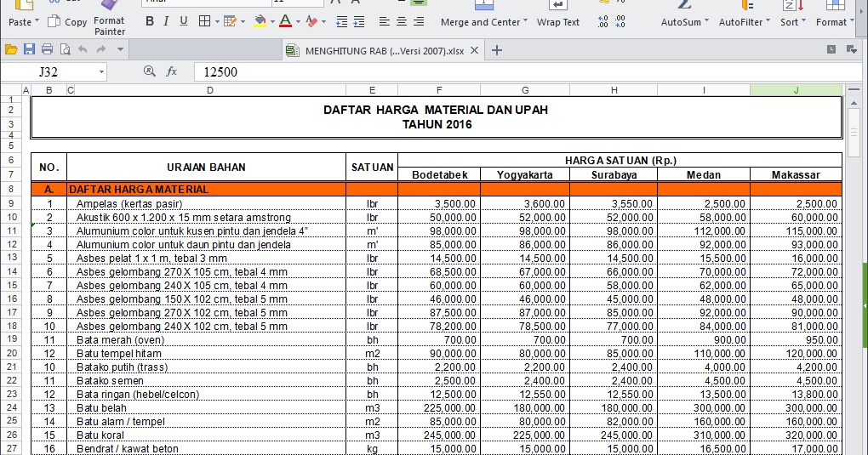Open the AutoSum dropdown arrow
This screenshot has height=455, width=868.
(706, 21)
